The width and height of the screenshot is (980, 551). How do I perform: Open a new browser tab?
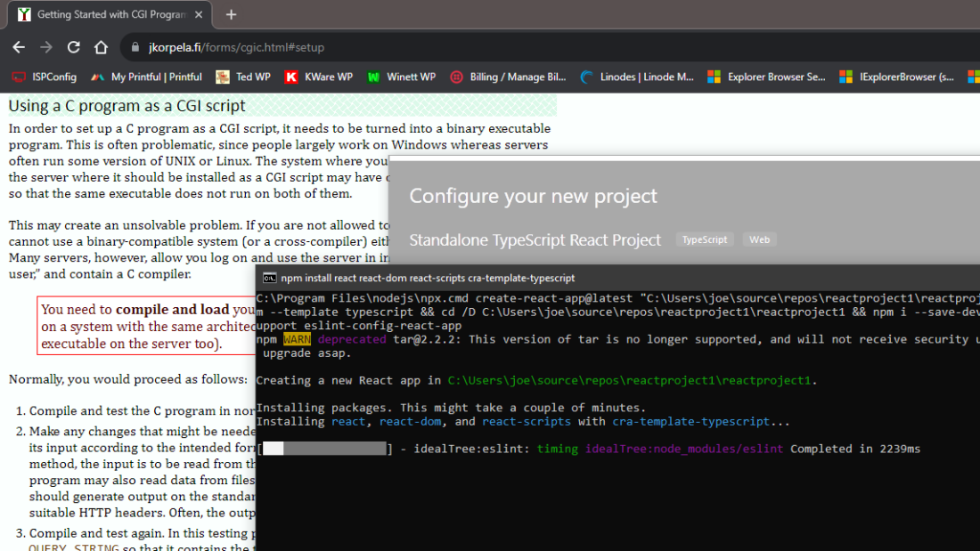232,14
